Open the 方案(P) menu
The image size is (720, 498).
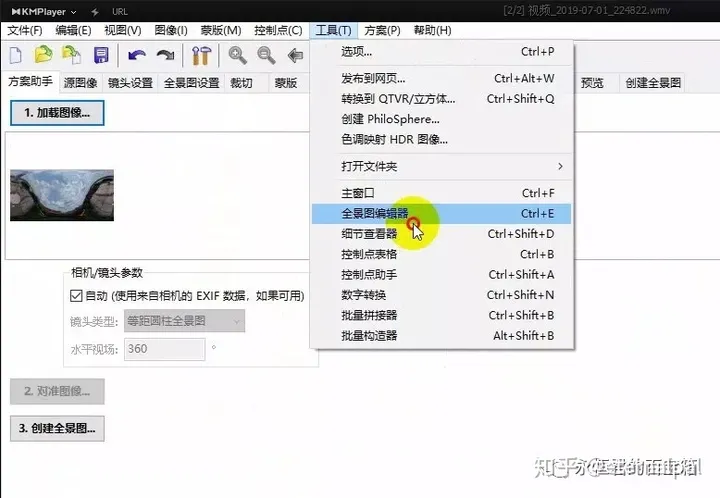point(382,30)
